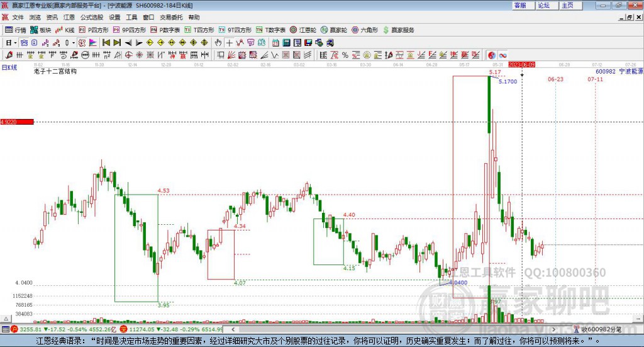This screenshot has height=347, width=644.
Task: Select the fan lines drawing tool
Action: [231, 55]
